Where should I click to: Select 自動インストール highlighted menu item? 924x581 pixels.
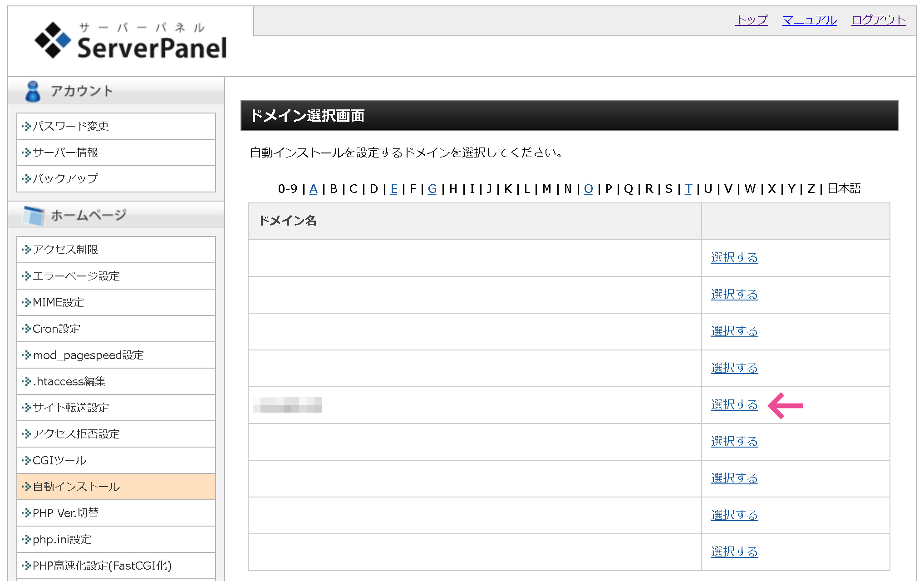coord(76,487)
